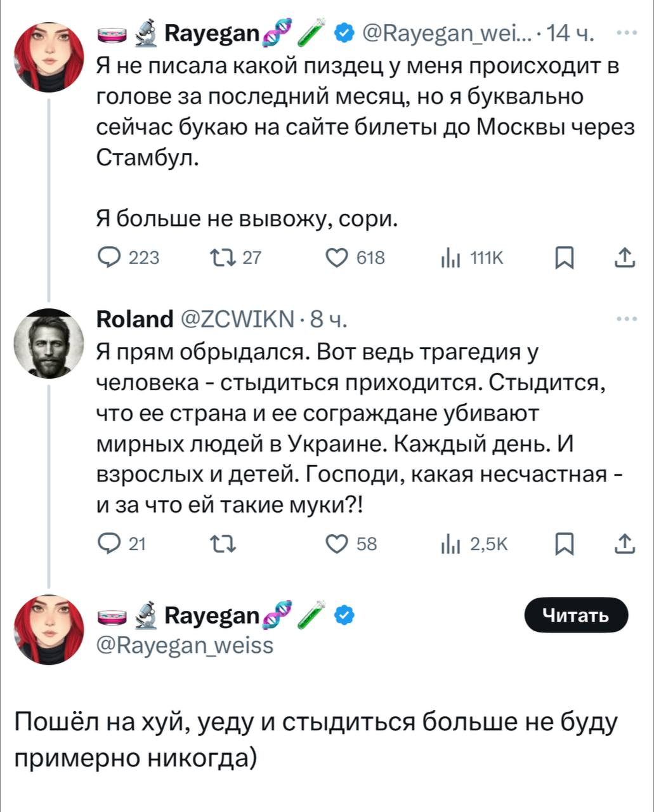Click the Читать follow button
The height and width of the screenshot is (812, 654).
click(577, 615)
